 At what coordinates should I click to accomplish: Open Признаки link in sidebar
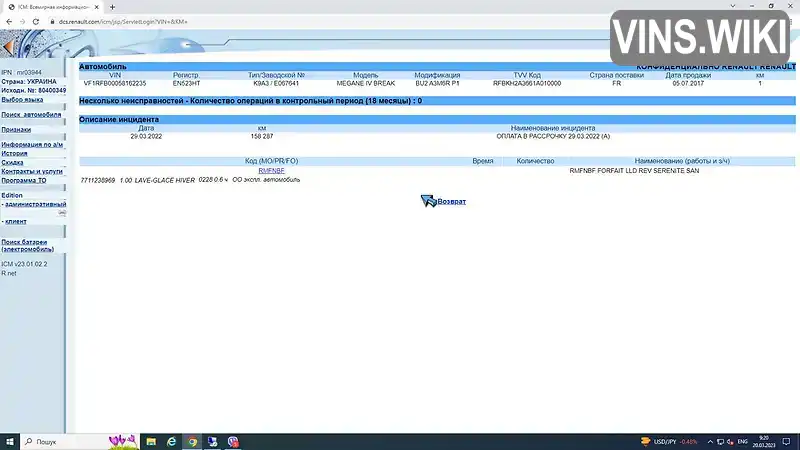point(16,130)
